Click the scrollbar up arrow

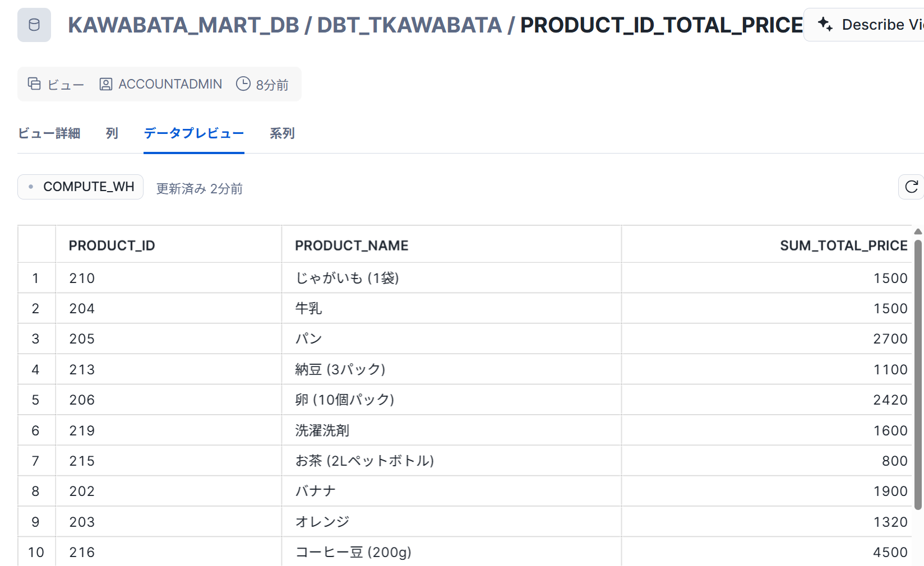(x=918, y=231)
